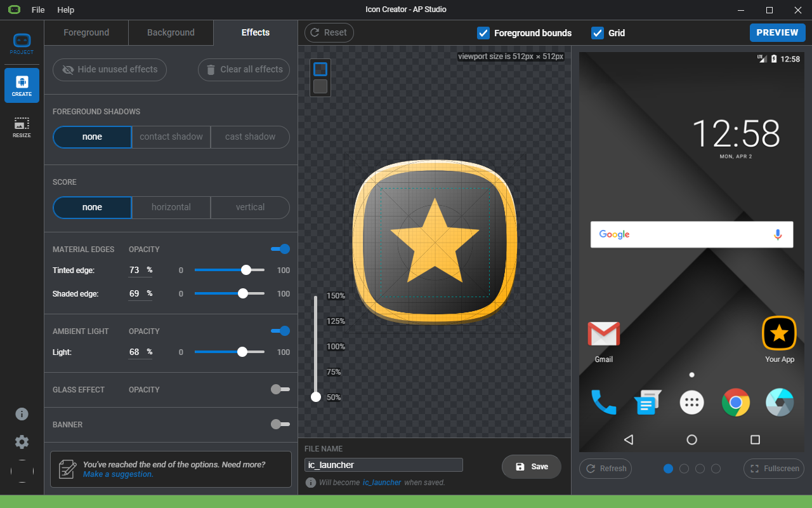Viewport: 812px width, 508px height.
Task: Disable the Grid checkbox
Action: [x=597, y=33]
